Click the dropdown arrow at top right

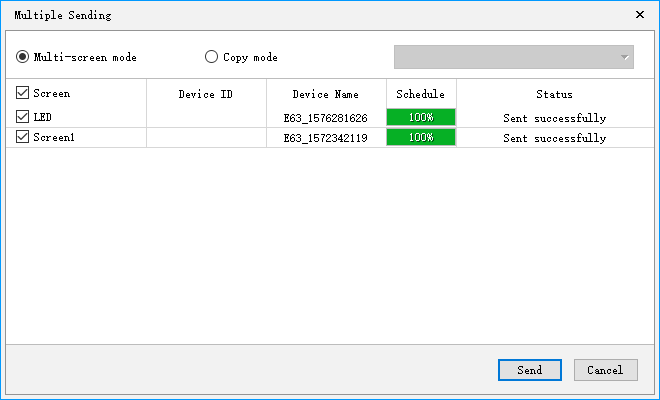[626, 57]
